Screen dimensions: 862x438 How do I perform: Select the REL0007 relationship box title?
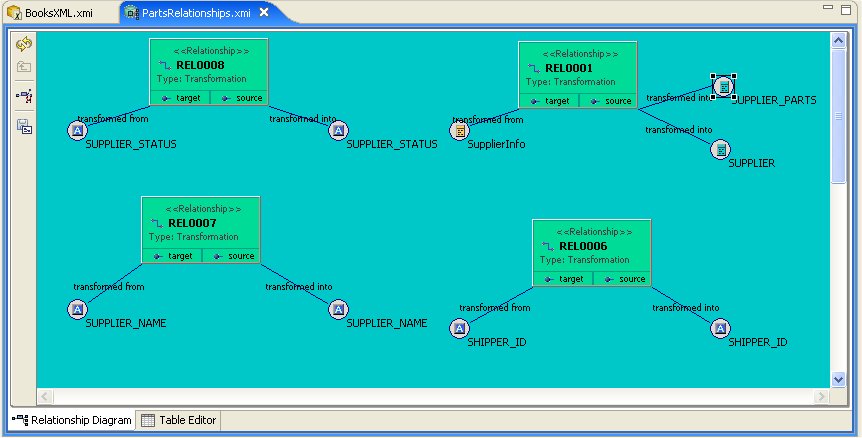click(191, 223)
